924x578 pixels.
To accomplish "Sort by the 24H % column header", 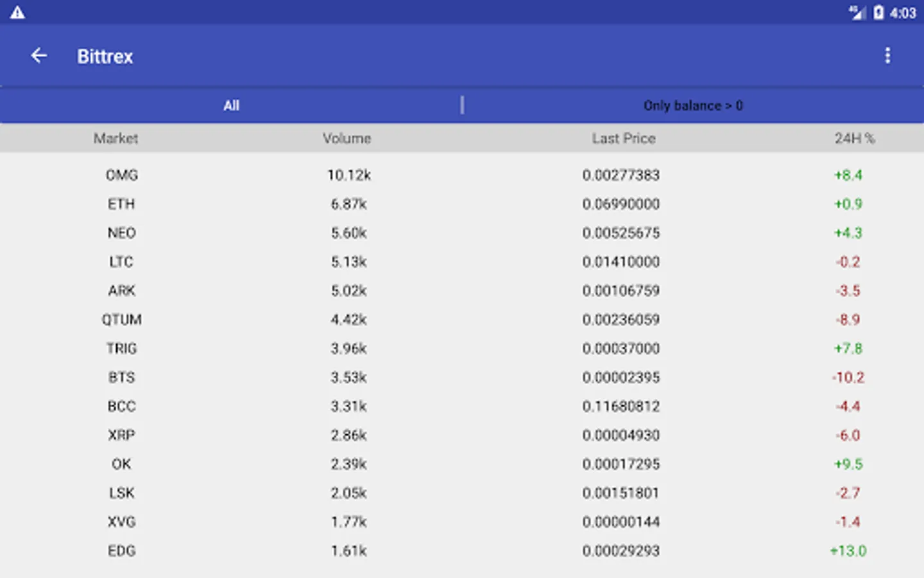I will pos(854,138).
